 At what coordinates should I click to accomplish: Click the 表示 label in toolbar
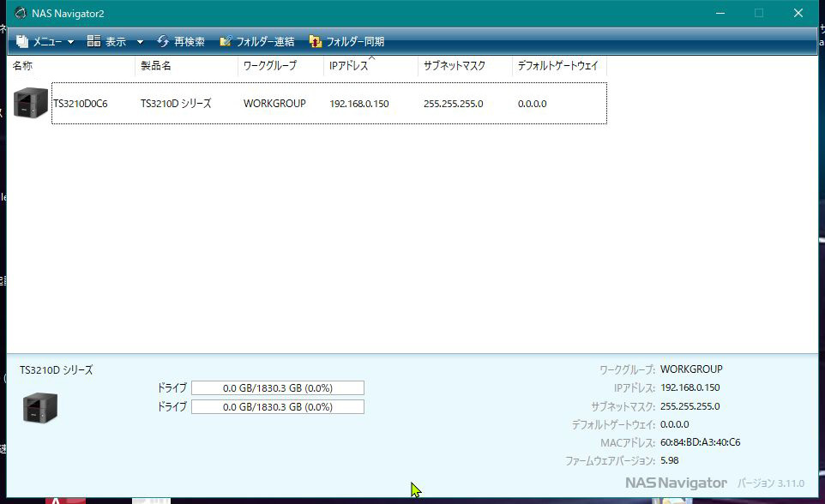pos(116,41)
